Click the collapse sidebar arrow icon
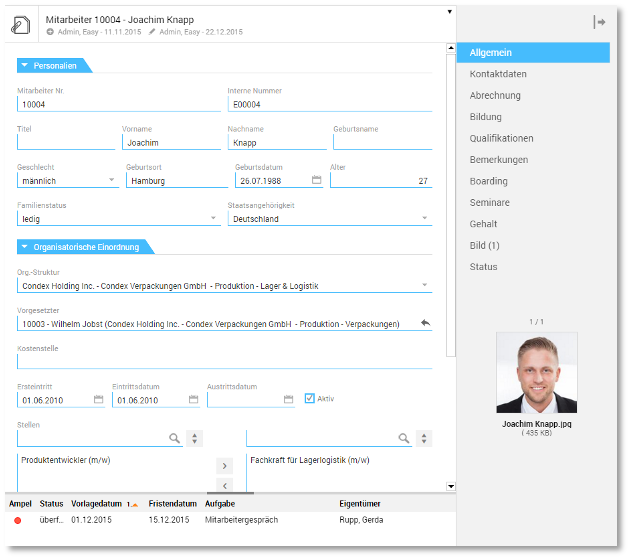Image resolution: width=630 pixels, height=558 pixels. click(x=599, y=22)
